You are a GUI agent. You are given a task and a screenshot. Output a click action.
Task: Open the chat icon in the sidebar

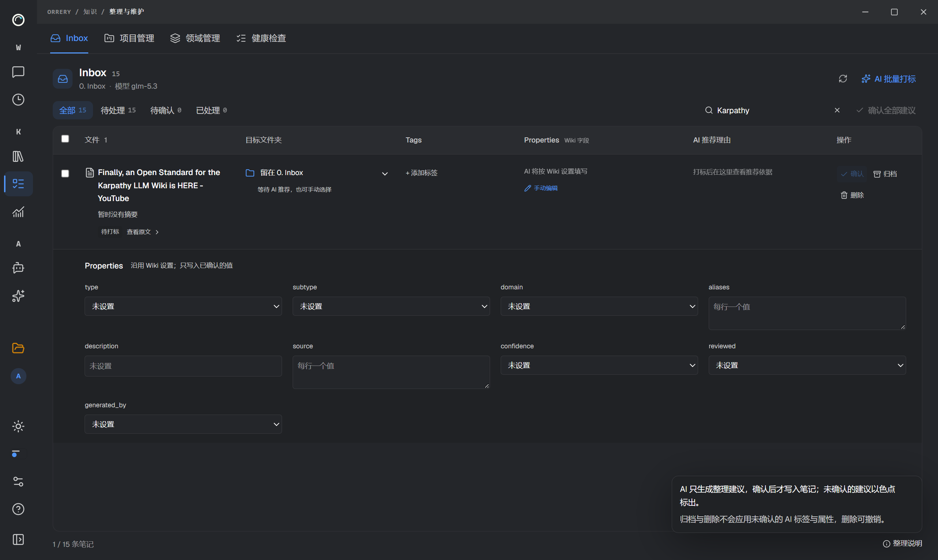point(18,72)
